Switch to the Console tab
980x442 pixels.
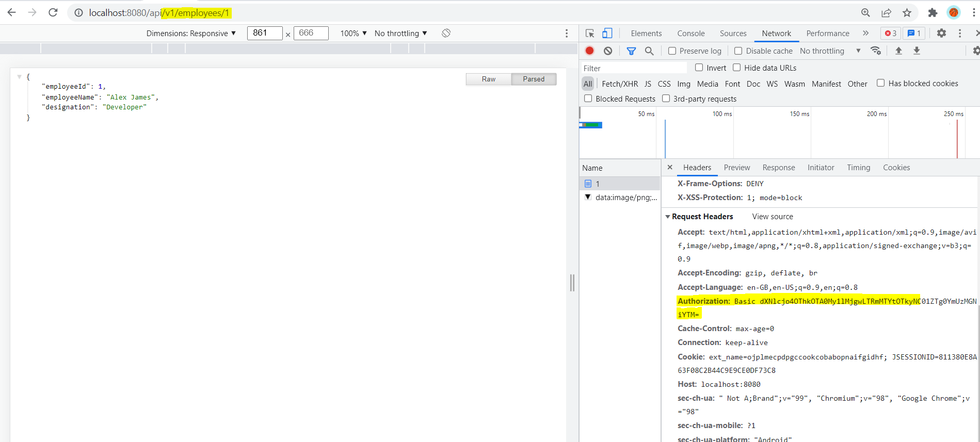coord(690,34)
